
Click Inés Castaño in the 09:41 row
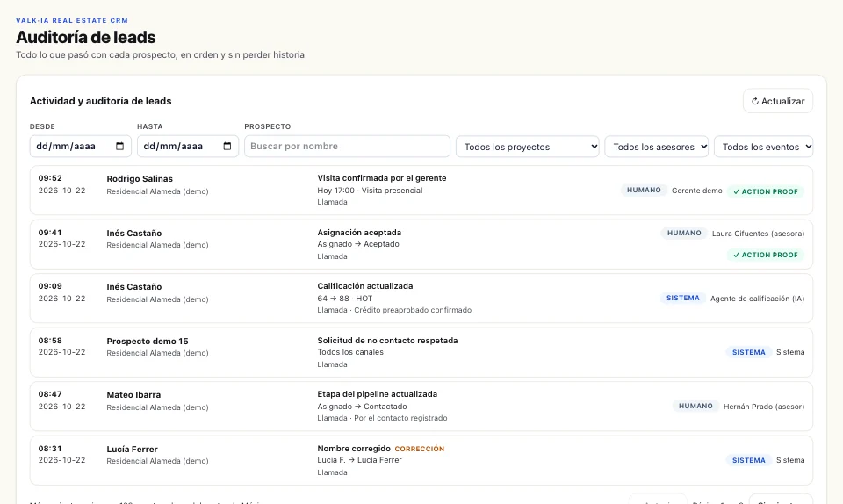pos(133,234)
